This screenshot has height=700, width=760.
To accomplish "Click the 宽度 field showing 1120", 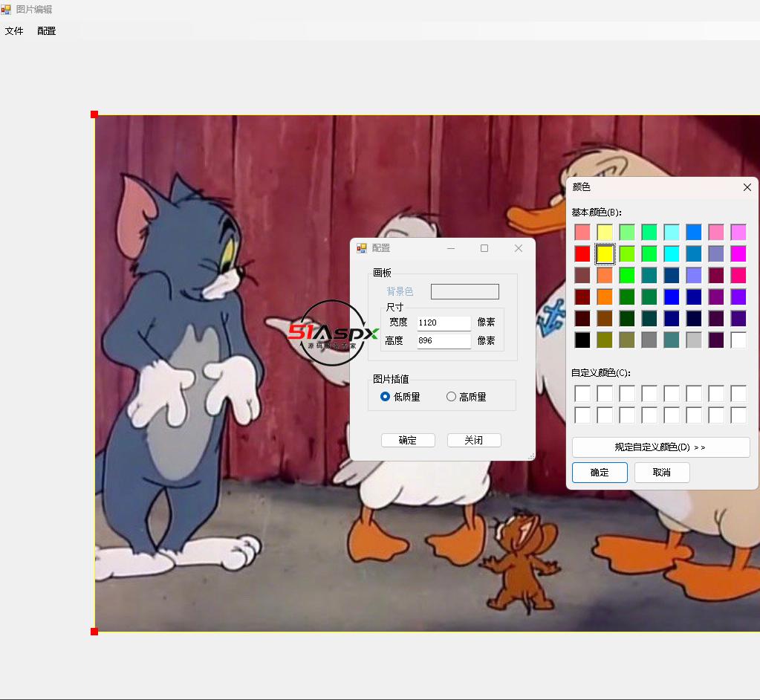I will 444,323.
